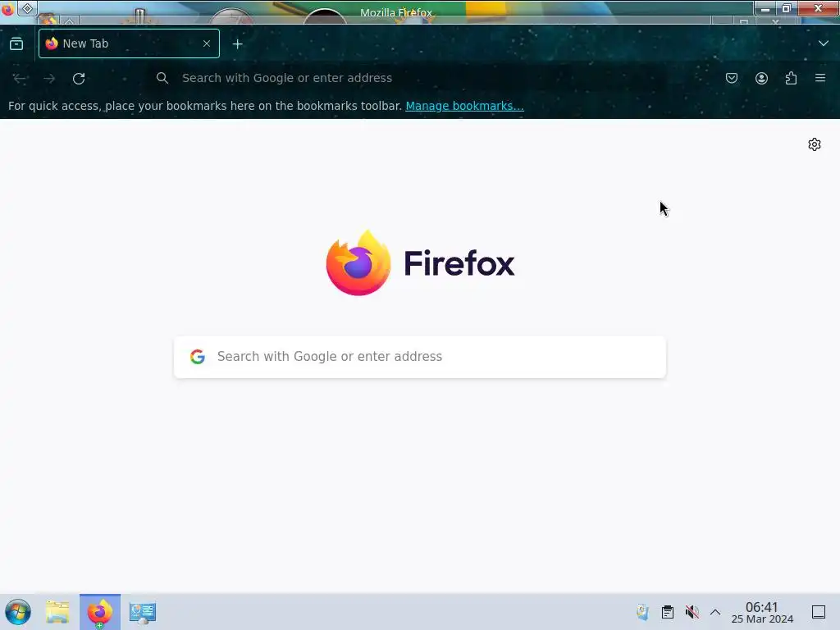Personalize the new tab via the gear icon
840x630 pixels.
point(815,144)
